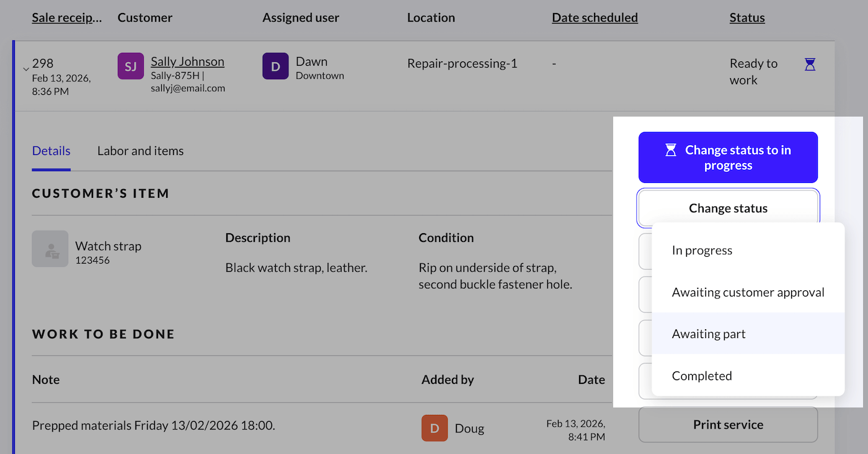Click the Watch strap item thumbnail

click(50, 249)
